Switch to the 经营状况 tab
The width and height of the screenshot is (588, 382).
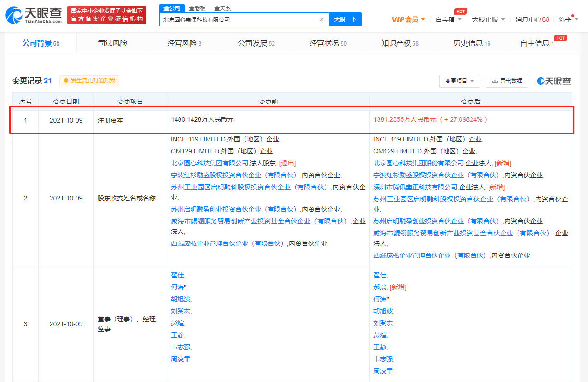[328, 43]
